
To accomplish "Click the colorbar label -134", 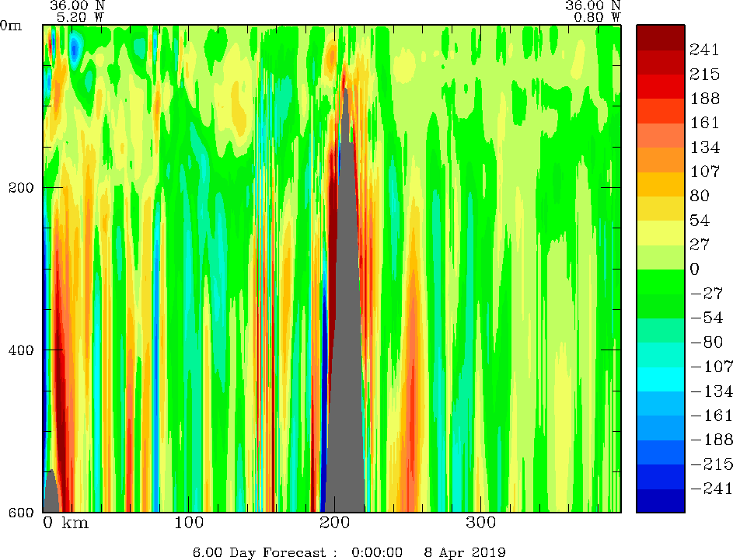I will click(x=711, y=391).
